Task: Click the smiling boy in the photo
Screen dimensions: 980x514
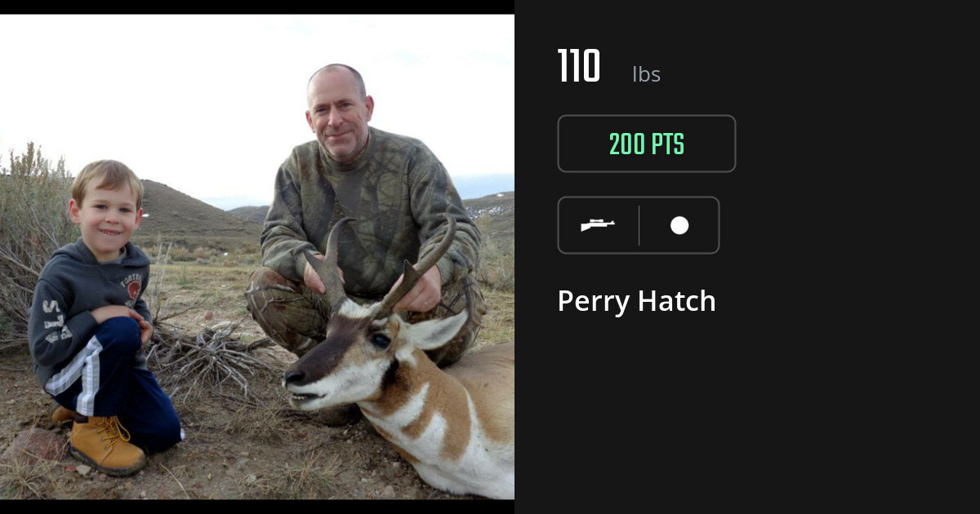Action: pyautogui.click(x=102, y=318)
